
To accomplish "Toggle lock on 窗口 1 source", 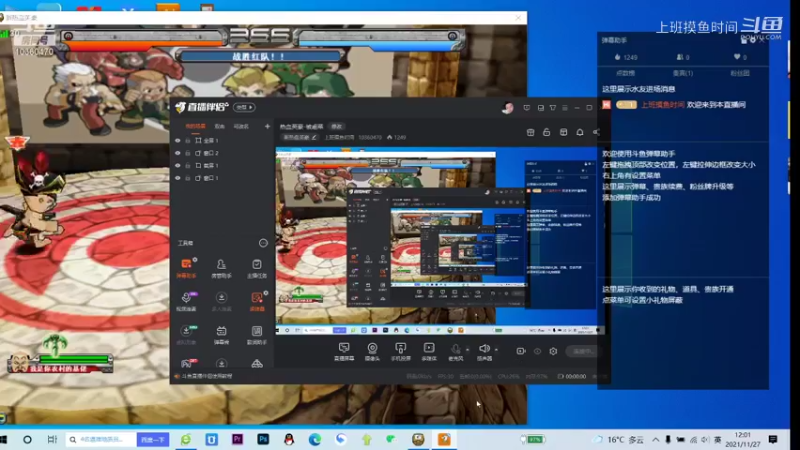I will [188, 178].
